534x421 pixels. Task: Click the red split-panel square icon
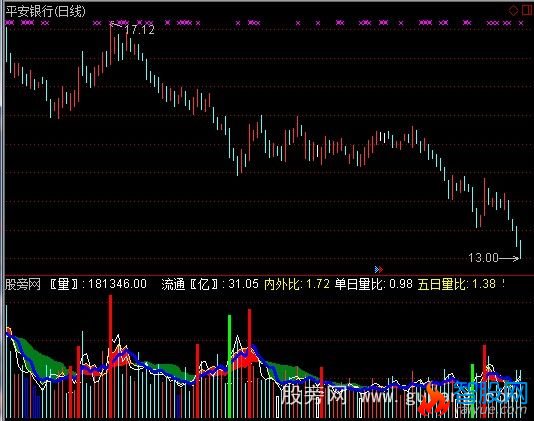(527, 10)
